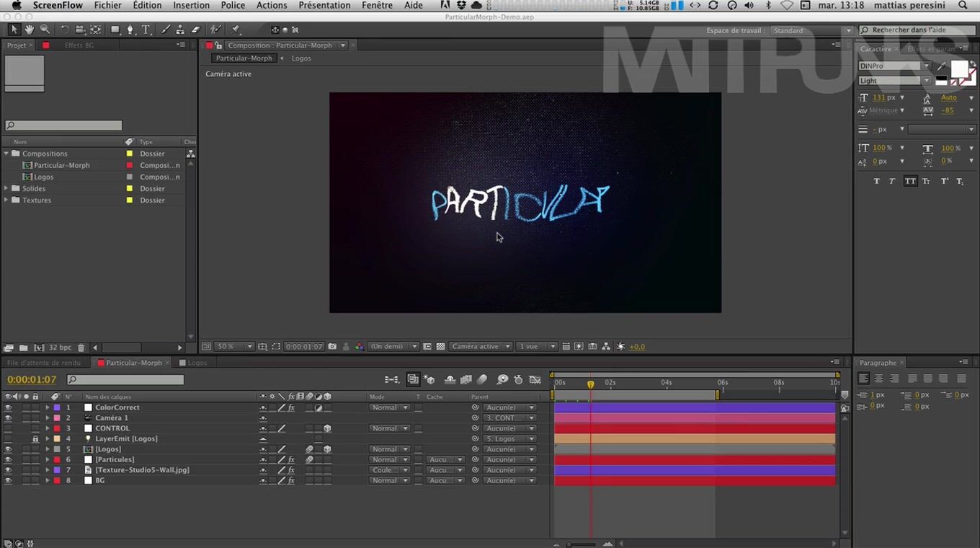Toggle the transparency grid icon
This screenshot has height=548, width=980.
coord(440,347)
